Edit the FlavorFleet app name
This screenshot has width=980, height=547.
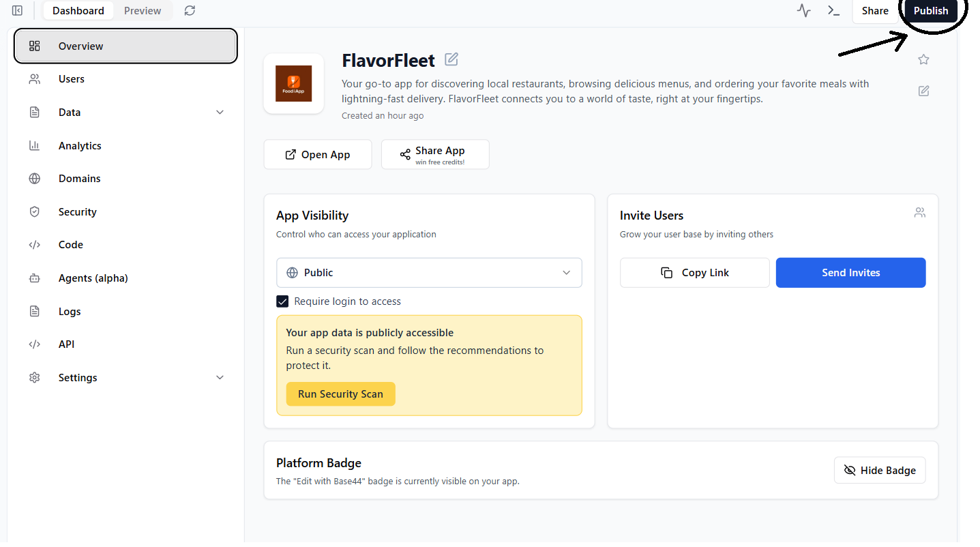click(451, 59)
